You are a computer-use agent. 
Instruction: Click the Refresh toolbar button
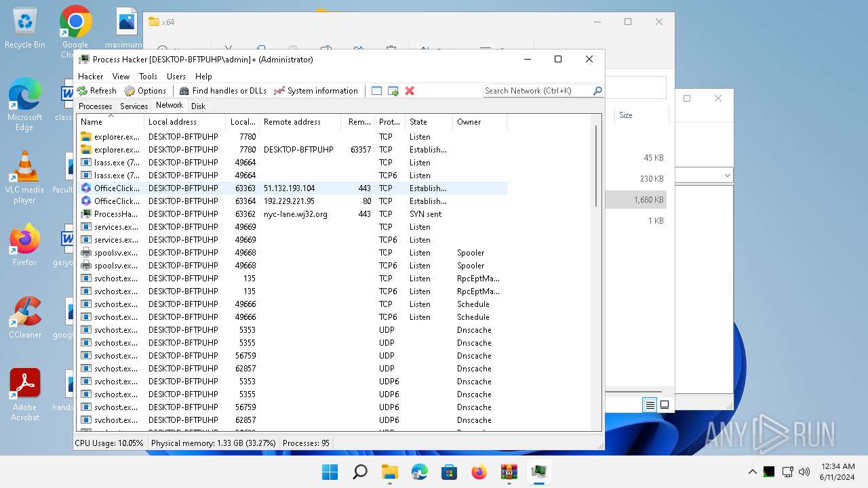(97, 91)
